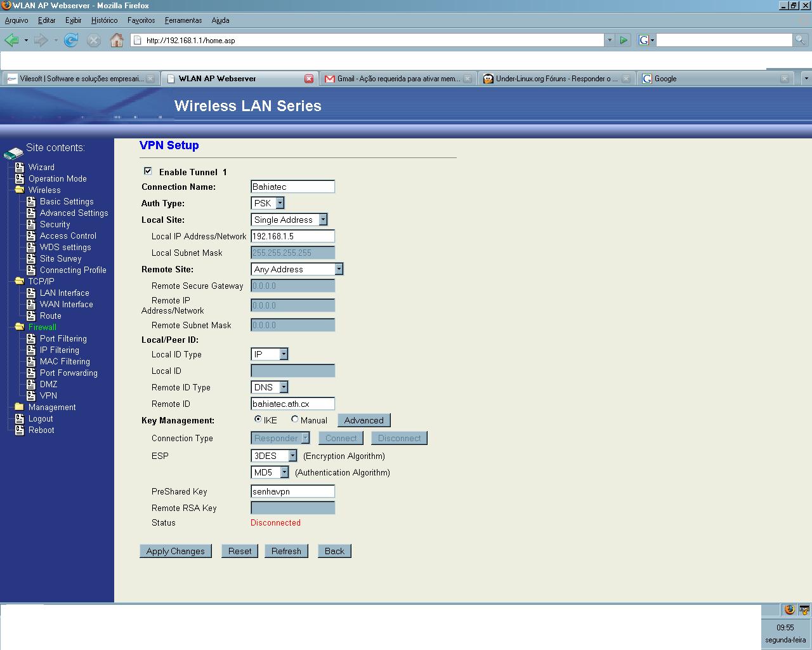This screenshot has height=650, width=812.
Task: Click the Logout page icon
Action: pyautogui.click(x=20, y=418)
